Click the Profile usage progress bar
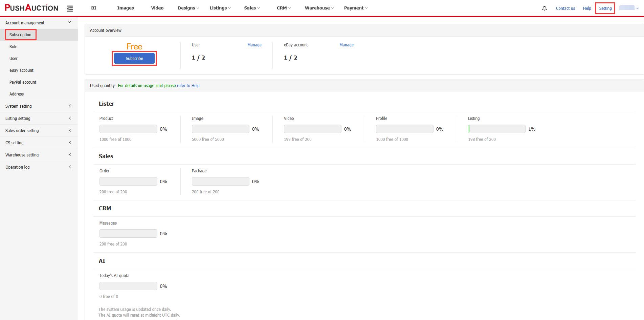This screenshot has width=644, height=320. [x=405, y=129]
